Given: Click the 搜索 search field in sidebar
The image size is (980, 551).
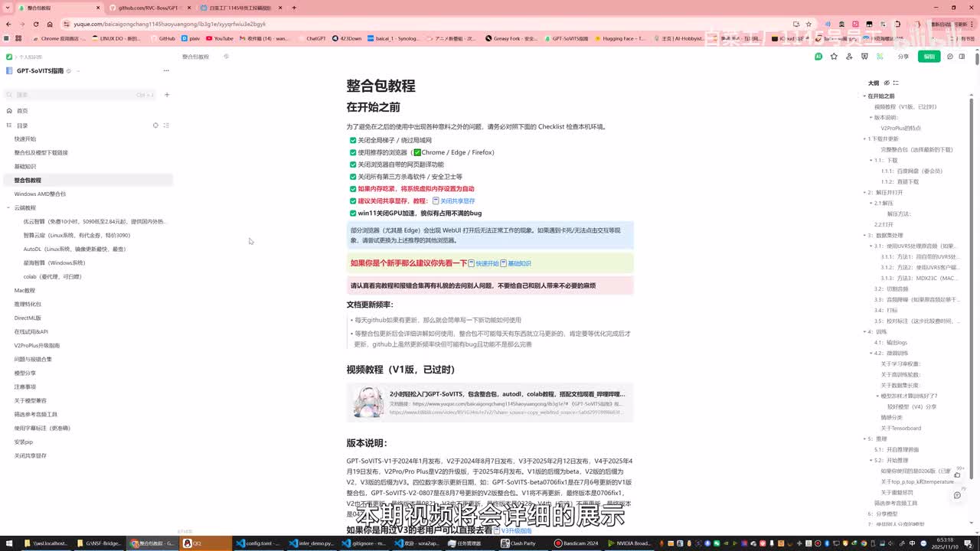Looking at the screenshot, I should 80,95.
